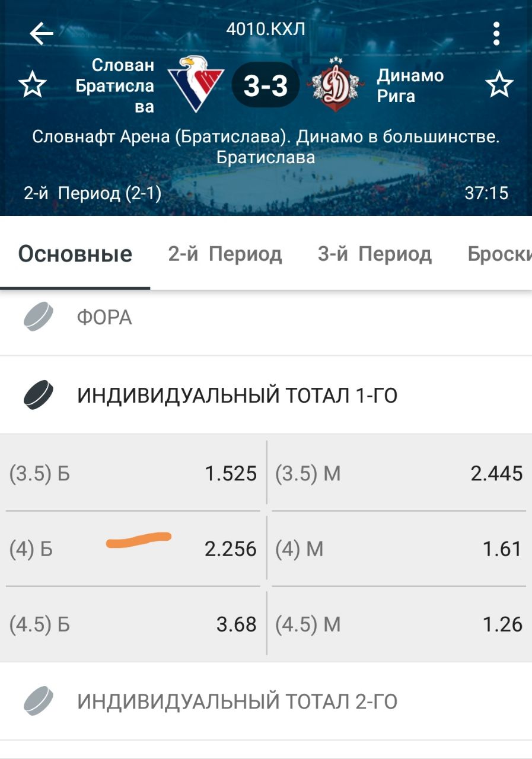The height and width of the screenshot is (759, 532).
Task: Tap the Dinamo Riga team logo
Action: [336, 84]
